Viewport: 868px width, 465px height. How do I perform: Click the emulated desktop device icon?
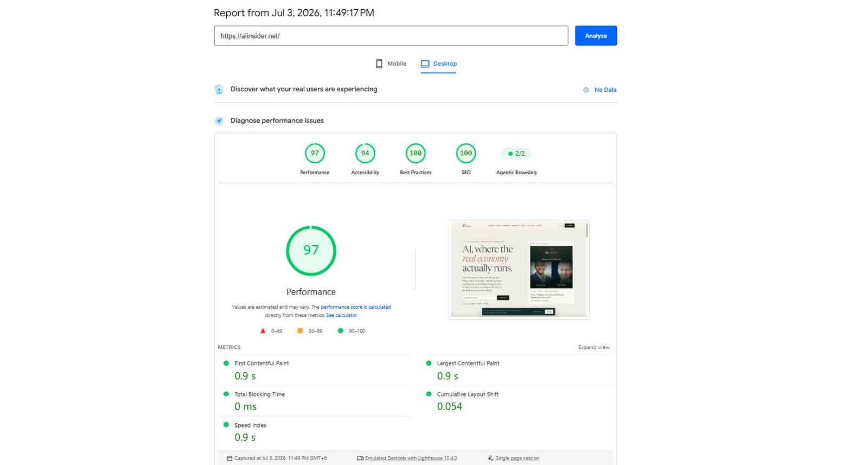coord(360,458)
